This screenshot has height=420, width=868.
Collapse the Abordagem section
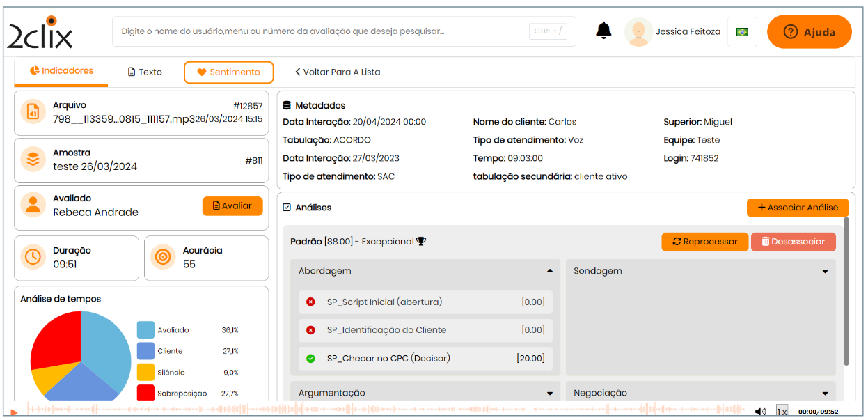[x=550, y=271]
